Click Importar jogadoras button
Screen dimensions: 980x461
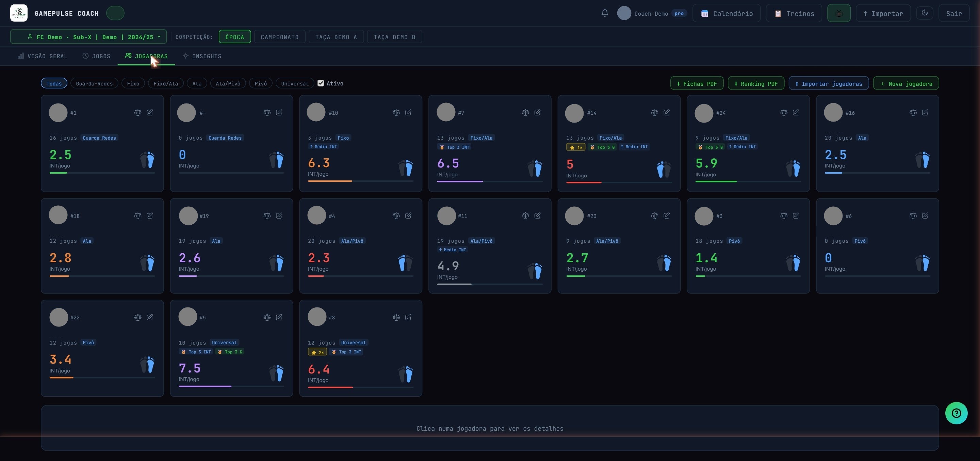point(828,83)
